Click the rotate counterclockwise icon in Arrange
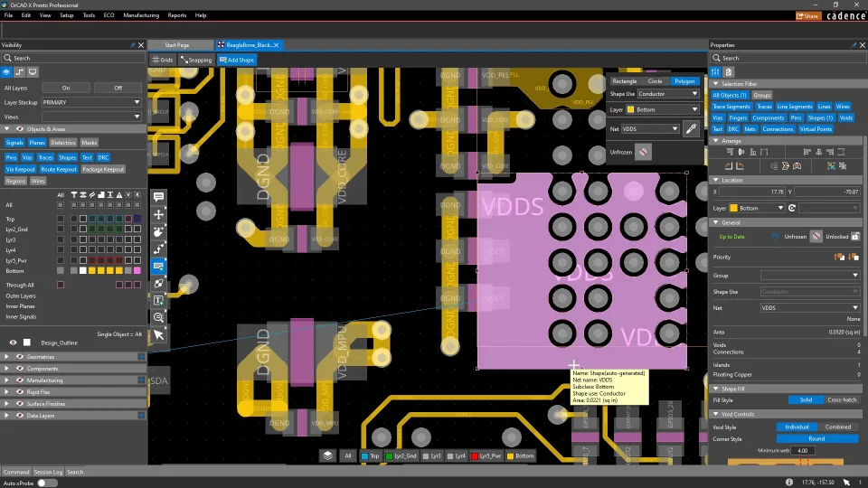 click(729, 166)
